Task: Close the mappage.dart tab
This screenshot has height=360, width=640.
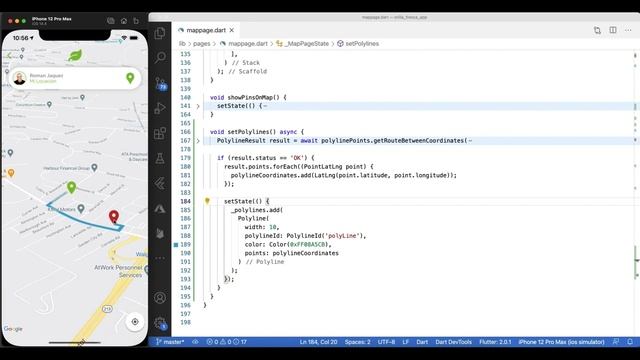Action: 232,30
